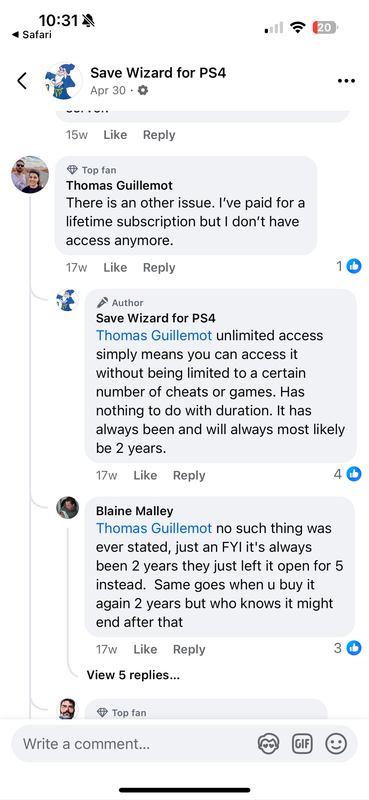This screenshot has height=800, width=369.
Task: Tap the back arrow in the header
Action: tap(22, 81)
